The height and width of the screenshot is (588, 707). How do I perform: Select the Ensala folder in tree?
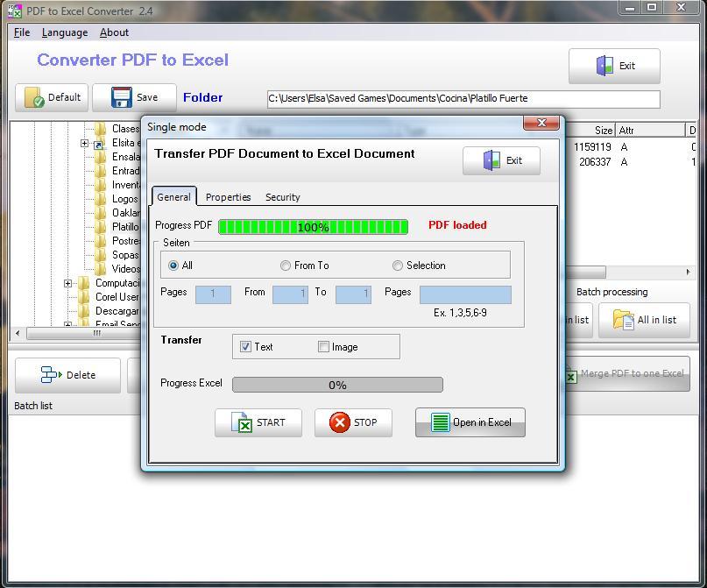tap(126, 157)
